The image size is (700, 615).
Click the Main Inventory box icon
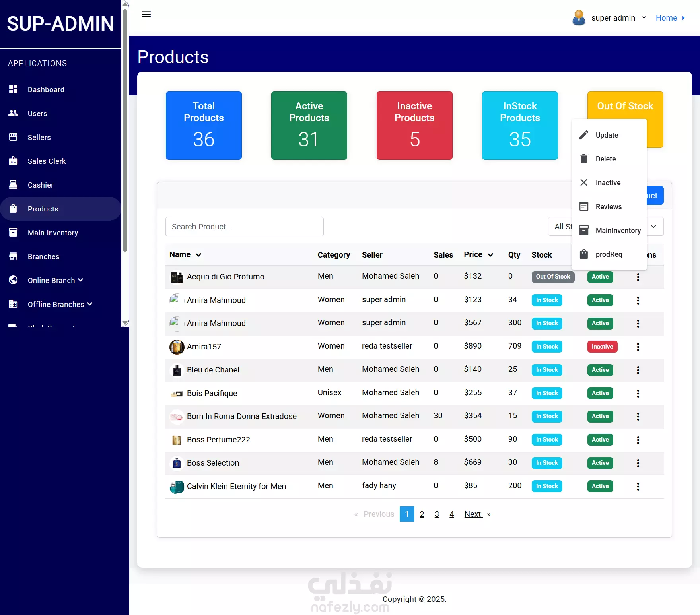[x=13, y=232]
